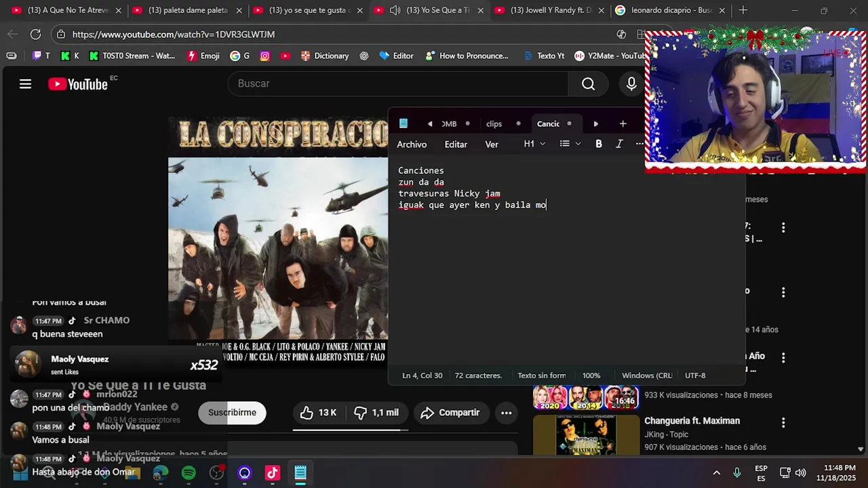This screenshot has height=488, width=868.
Task: Open Notepad from the taskbar
Action: 300,473
